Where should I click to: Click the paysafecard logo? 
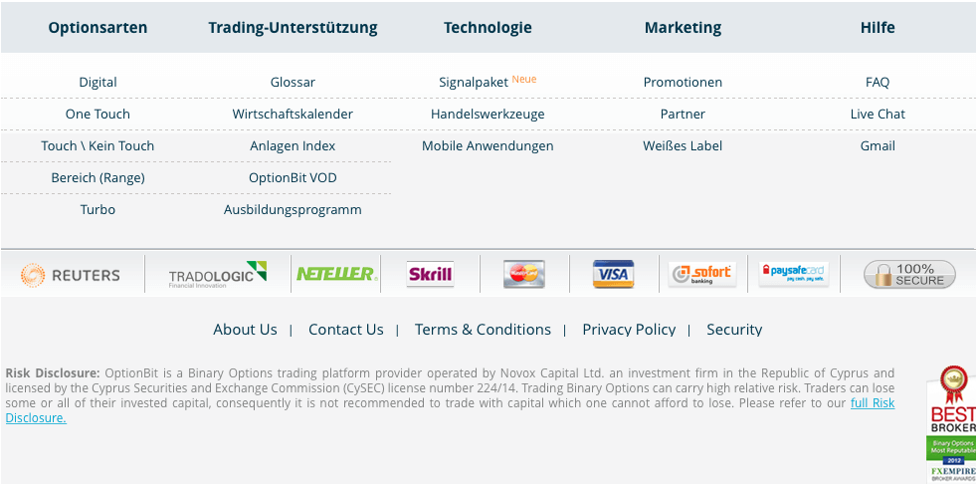coord(794,274)
